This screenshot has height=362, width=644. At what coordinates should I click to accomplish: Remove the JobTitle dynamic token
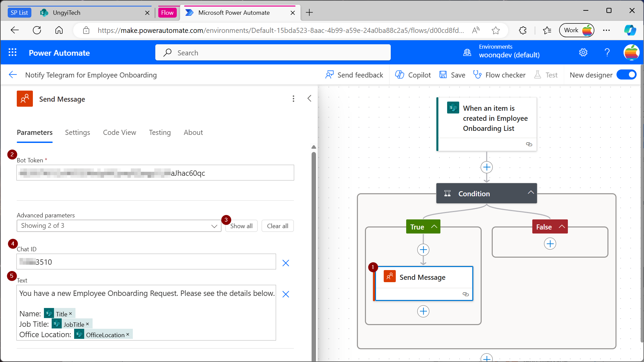click(88, 324)
